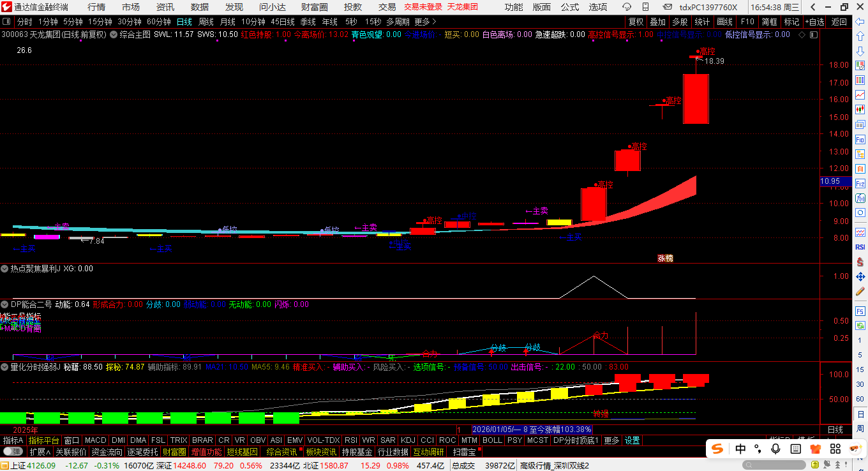
Task: Click the F10 icon in right sidebar
Action: (x=860, y=140)
